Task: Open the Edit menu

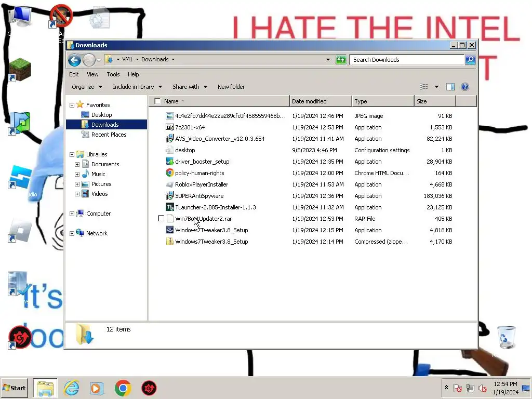Action: pyautogui.click(x=74, y=74)
